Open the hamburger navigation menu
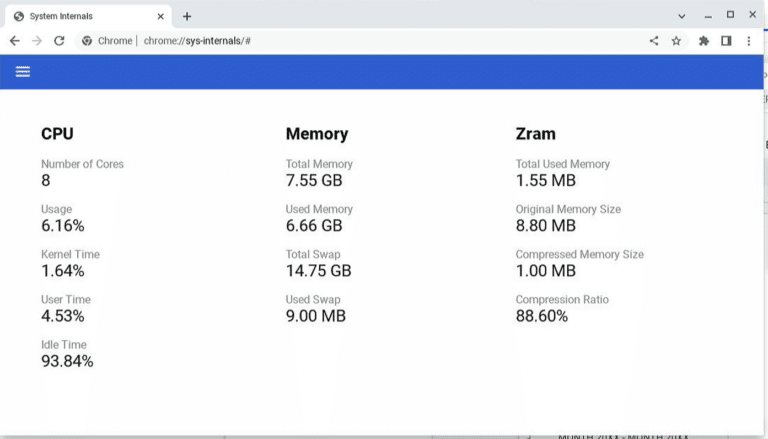768x439 pixels. pyautogui.click(x=23, y=72)
